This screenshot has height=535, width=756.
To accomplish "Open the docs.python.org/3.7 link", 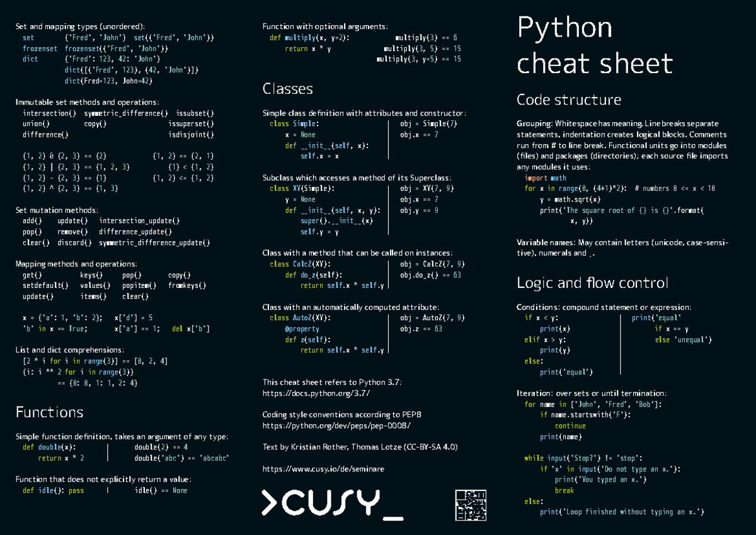I will (316, 393).
